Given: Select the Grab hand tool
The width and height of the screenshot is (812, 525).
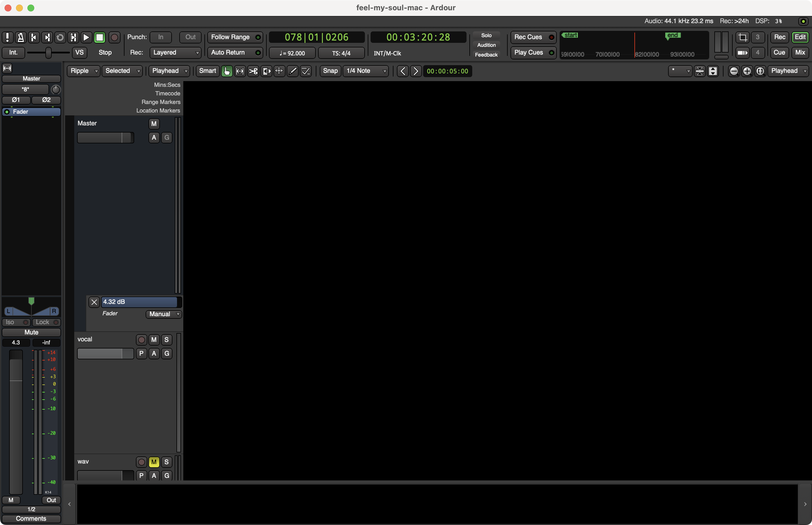Looking at the screenshot, I should pos(227,71).
